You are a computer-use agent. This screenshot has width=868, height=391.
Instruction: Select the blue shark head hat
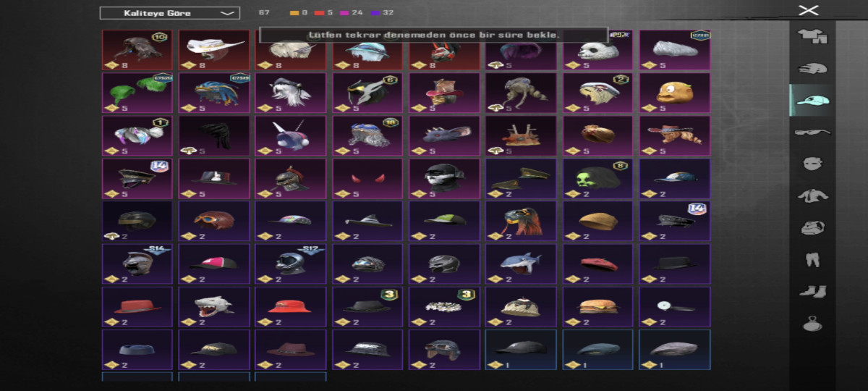[x=521, y=264]
